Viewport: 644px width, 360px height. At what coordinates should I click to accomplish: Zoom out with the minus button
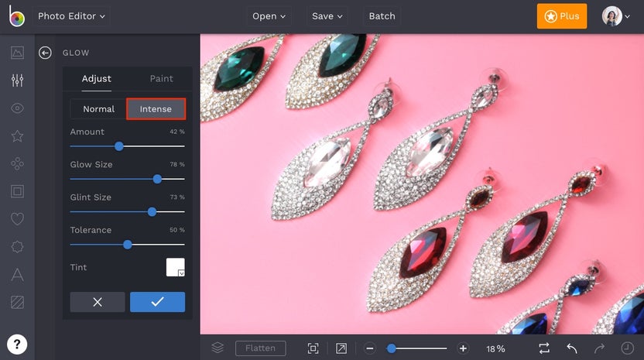tap(370, 348)
